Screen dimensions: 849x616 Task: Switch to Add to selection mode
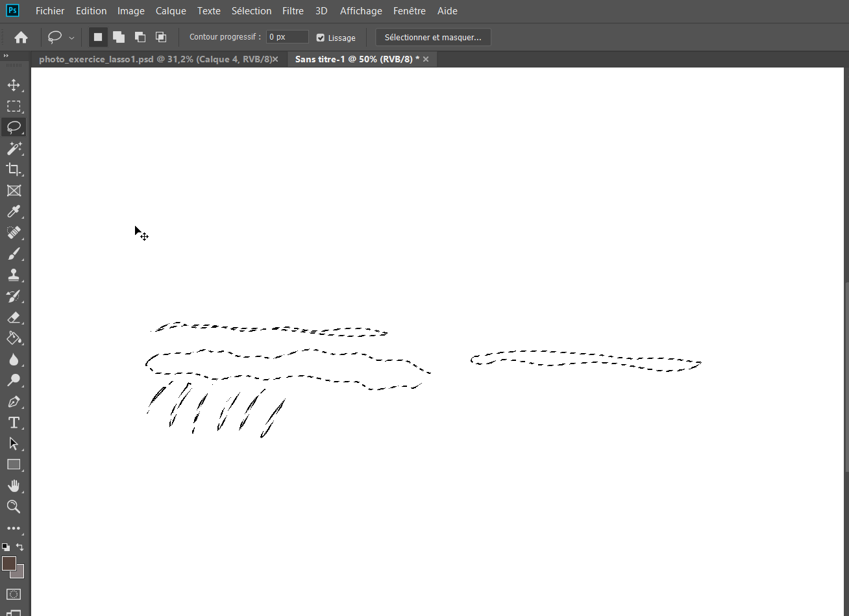(119, 37)
